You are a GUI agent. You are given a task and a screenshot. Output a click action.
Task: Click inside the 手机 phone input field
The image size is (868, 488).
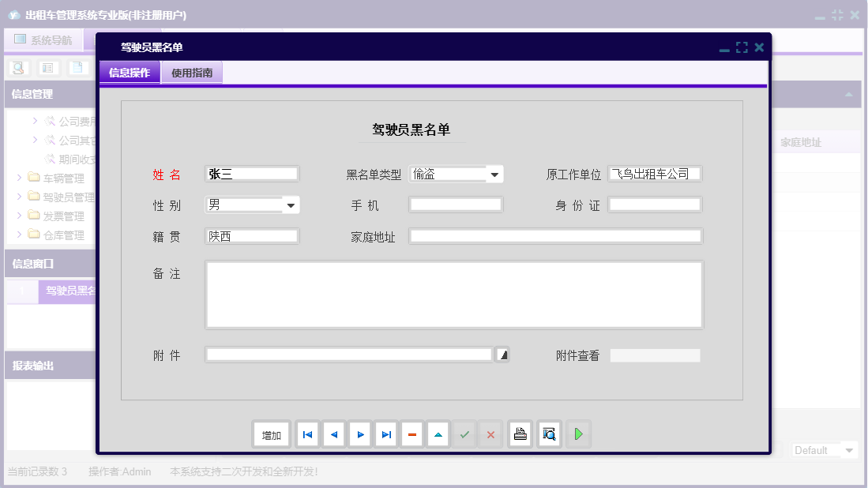[x=456, y=204]
